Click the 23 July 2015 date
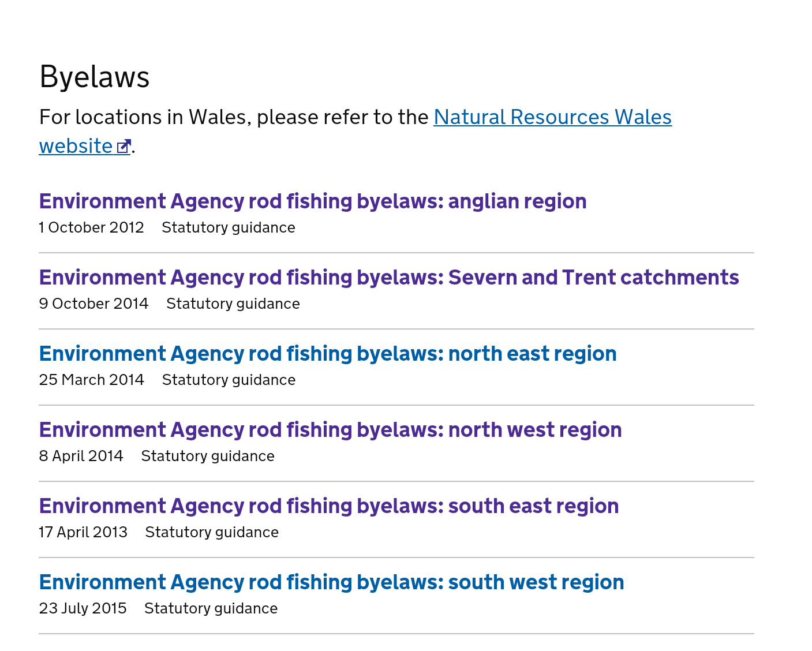The height and width of the screenshot is (651, 812). 83,609
